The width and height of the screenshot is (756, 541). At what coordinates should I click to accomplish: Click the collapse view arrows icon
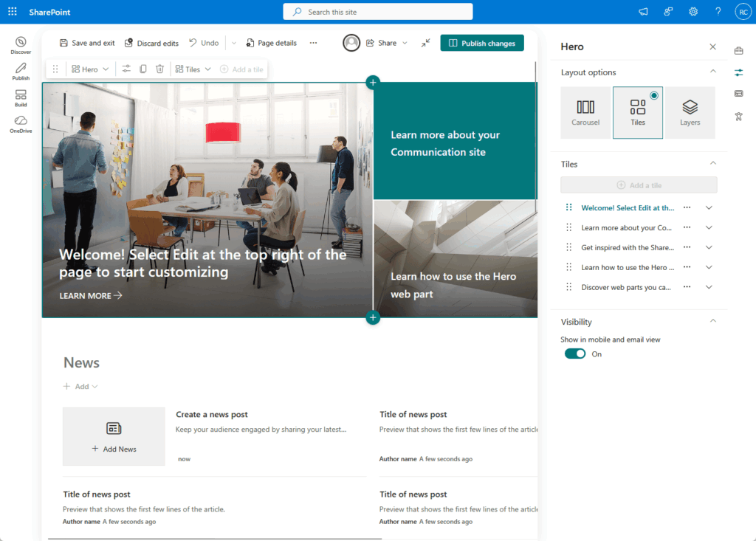click(425, 43)
